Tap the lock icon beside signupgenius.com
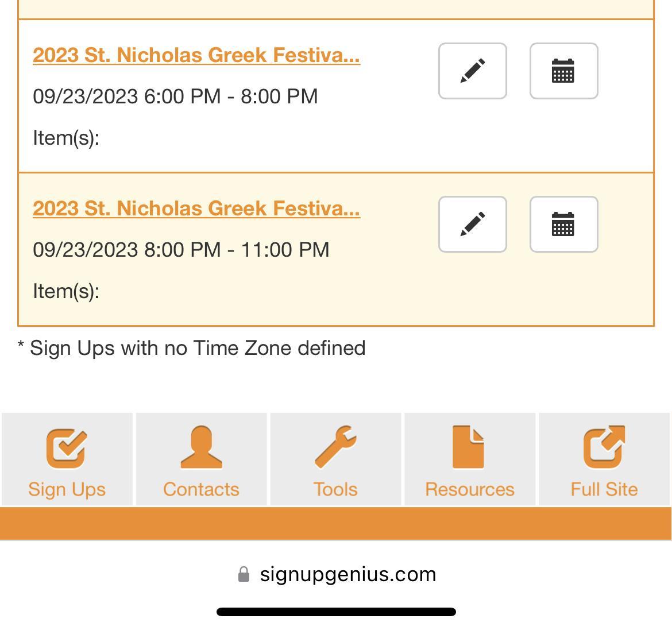 point(244,574)
